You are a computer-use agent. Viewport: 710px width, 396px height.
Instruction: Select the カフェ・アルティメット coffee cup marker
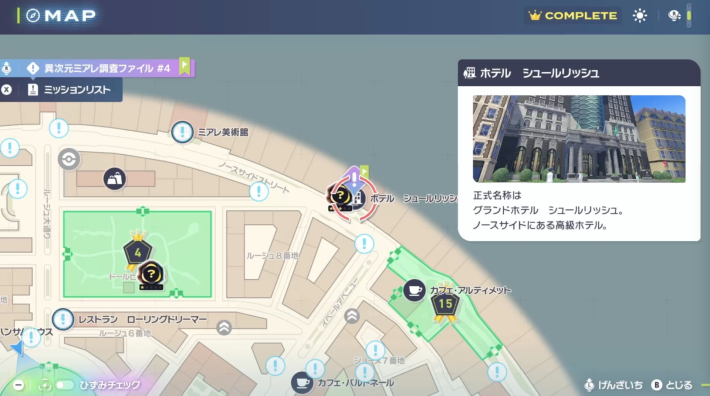(414, 290)
